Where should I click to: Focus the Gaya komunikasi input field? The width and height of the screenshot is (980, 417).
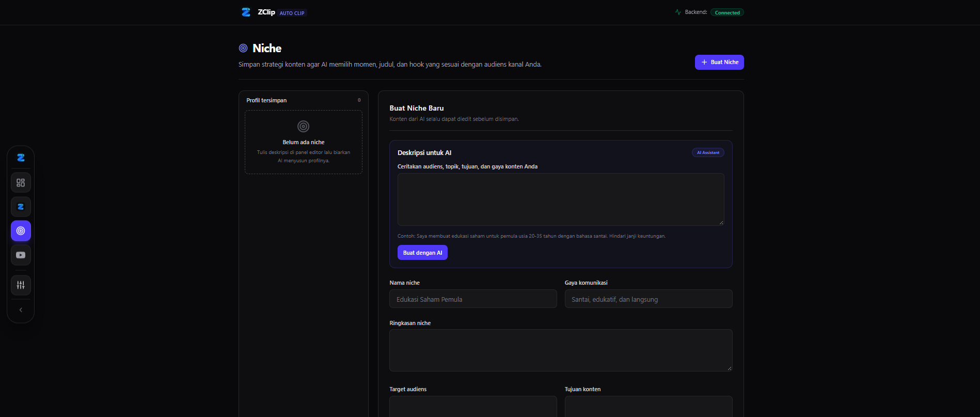[649, 299]
